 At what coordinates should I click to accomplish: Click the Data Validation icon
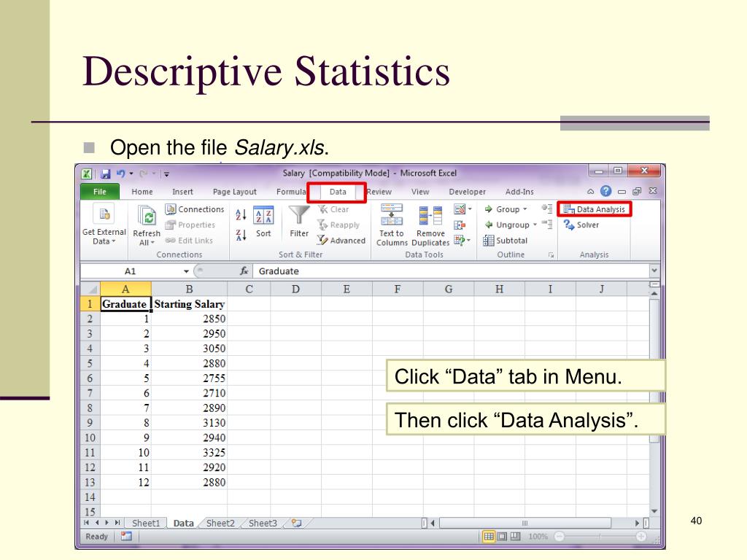460,209
